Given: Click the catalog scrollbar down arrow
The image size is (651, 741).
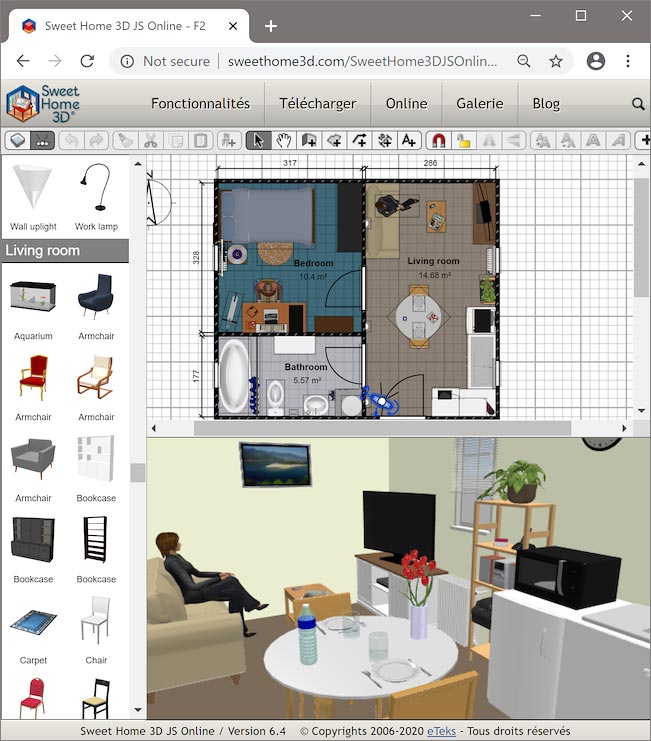Looking at the screenshot, I should [138, 709].
